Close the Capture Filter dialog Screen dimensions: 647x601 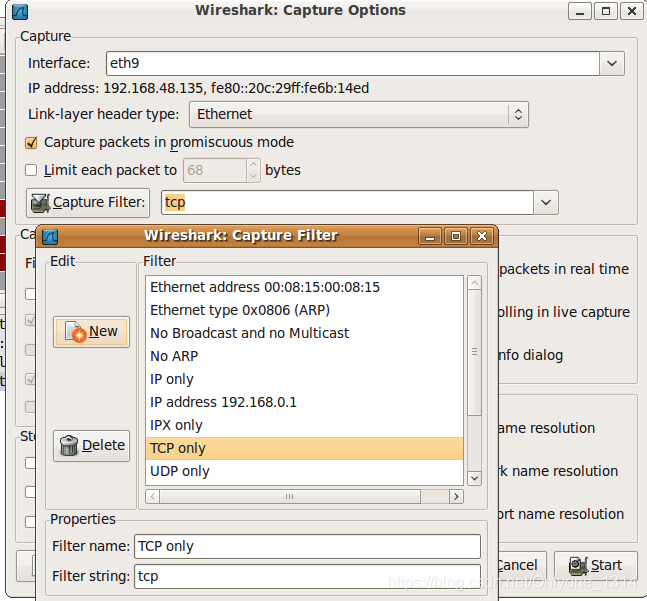click(482, 236)
